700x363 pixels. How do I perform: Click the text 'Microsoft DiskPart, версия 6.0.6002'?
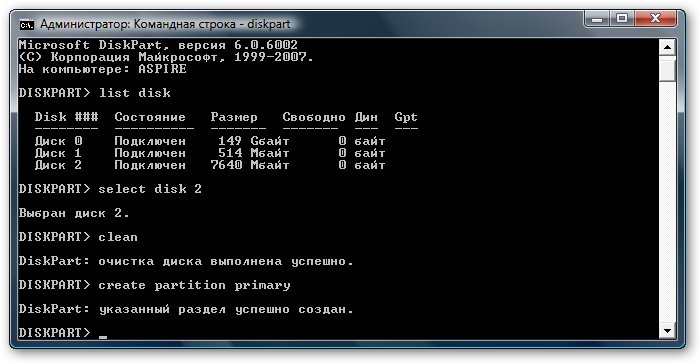158,45
